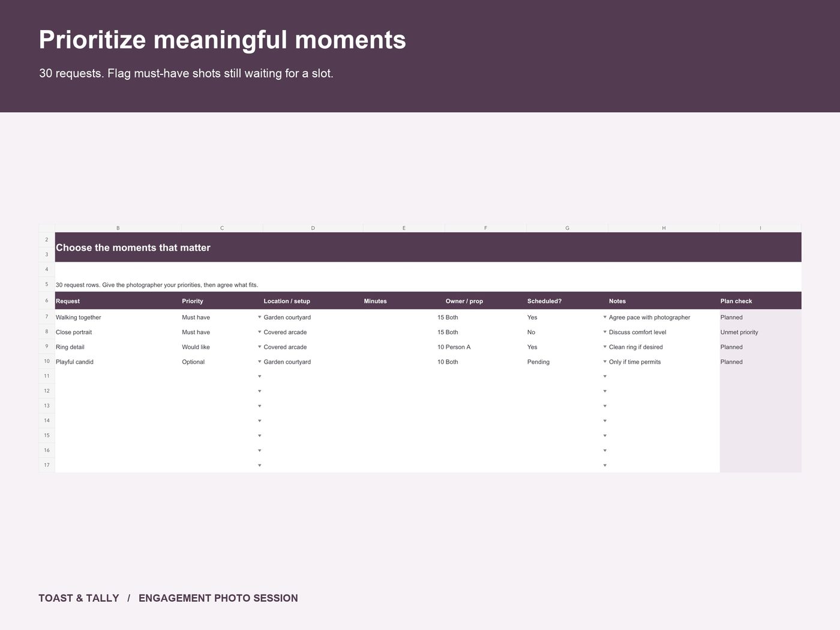Open the Priority dropdown for Walking together

[259, 317]
